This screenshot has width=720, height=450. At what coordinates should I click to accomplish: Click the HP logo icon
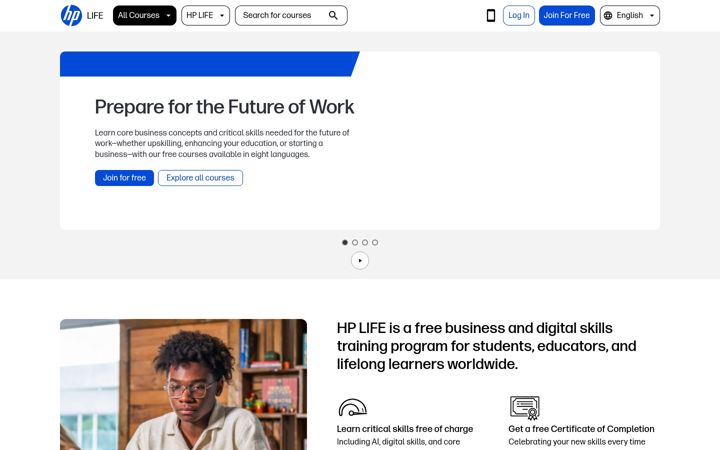[71, 16]
